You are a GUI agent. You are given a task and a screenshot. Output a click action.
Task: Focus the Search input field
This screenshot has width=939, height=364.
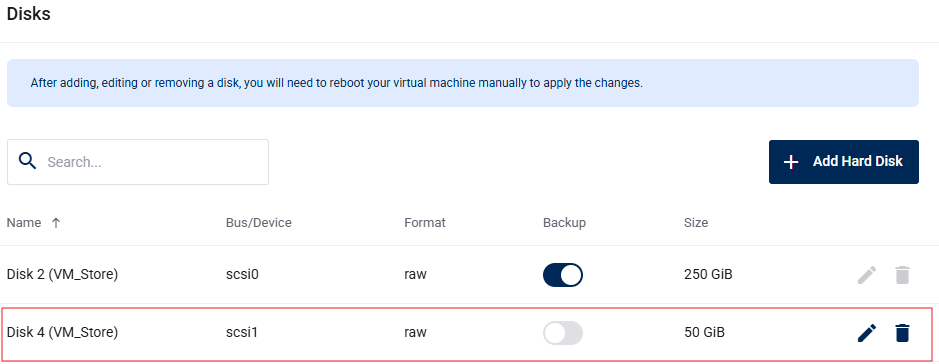(x=138, y=162)
